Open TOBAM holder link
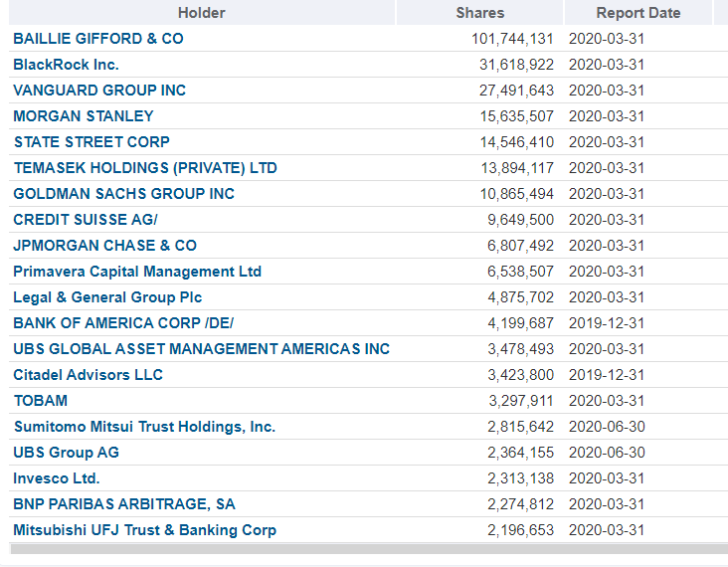The width and height of the screenshot is (728, 567). pos(41,401)
